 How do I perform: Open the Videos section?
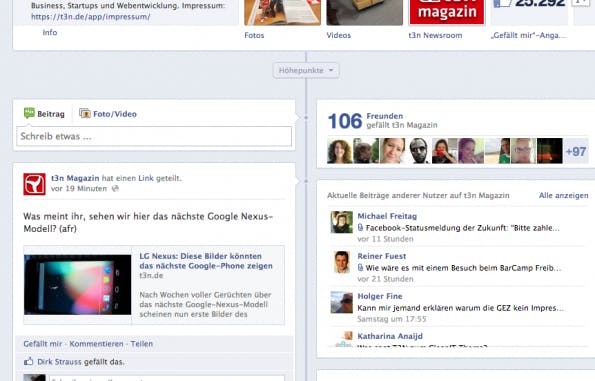click(x=338, y=35)
